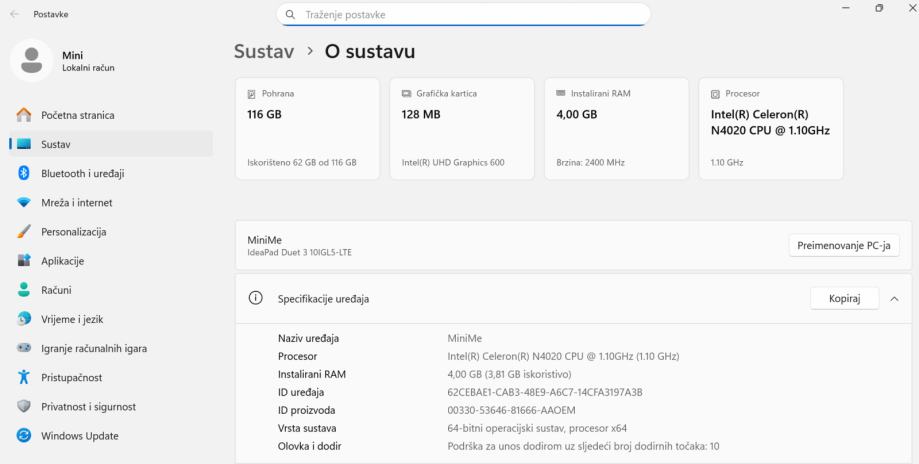Viewport: 919px width, 464px height.
Task: Open Privatnost i sigurnost shield icon
Action: click(x=22, y=407)
